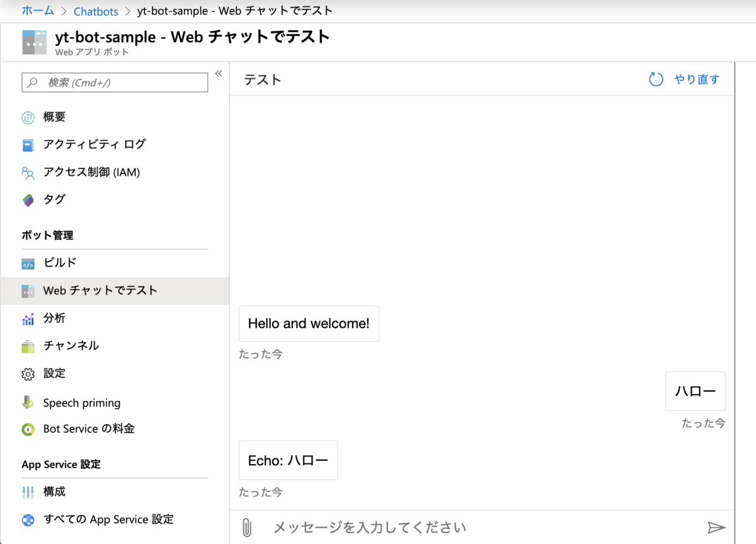Click the メッセージを入力してください input field
756x544 pixels.
click(369, 527)
